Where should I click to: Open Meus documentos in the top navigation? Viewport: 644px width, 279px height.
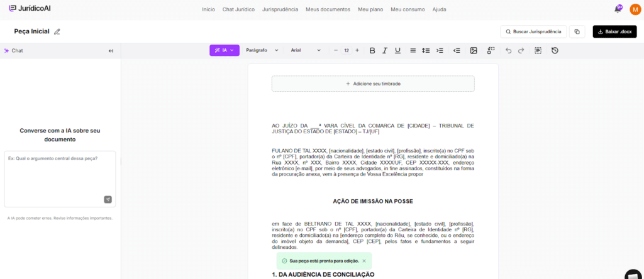tap(328, 9)
